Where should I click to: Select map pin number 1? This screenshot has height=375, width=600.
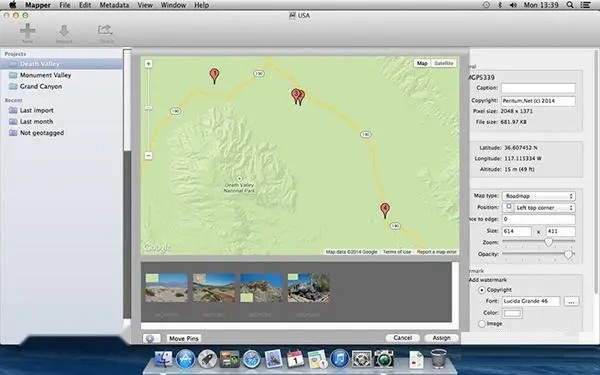coord(214,76)
